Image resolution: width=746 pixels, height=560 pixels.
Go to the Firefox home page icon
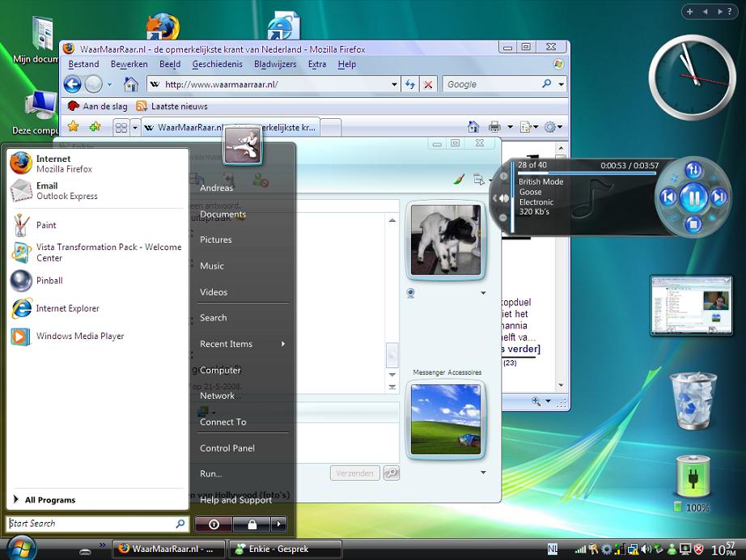tap(130, 84)
